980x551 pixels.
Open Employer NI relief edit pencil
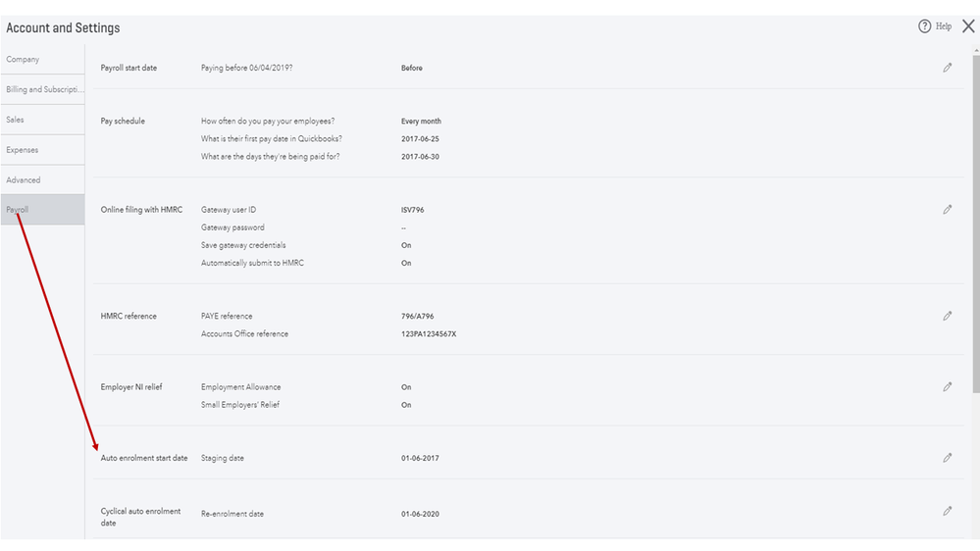click(x=947, y=386)
